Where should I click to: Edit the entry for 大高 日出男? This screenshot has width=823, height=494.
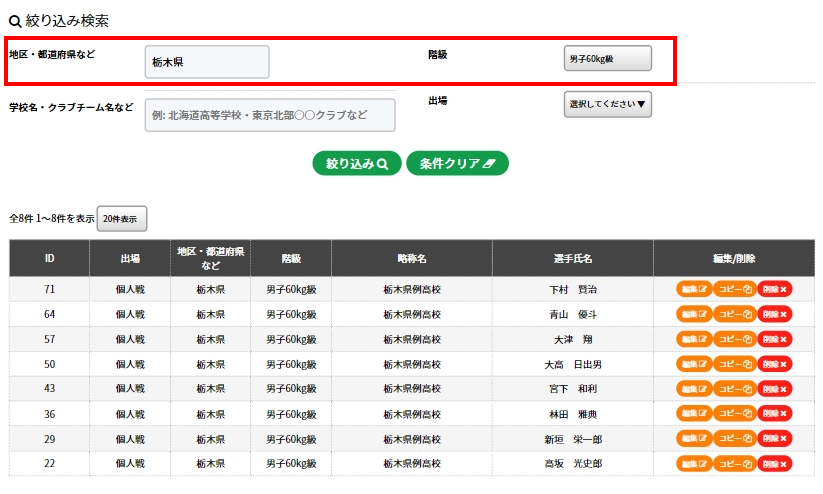click(694, 364)
